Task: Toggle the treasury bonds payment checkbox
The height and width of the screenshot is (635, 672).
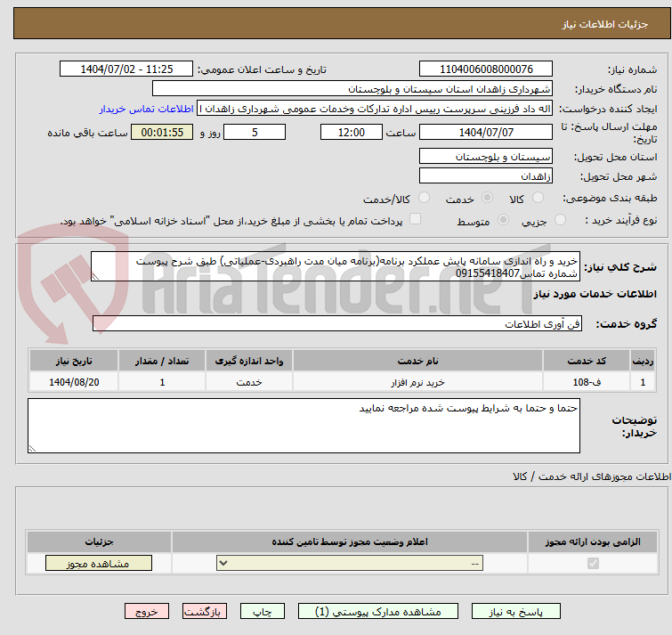Action: tap(415, 220)
